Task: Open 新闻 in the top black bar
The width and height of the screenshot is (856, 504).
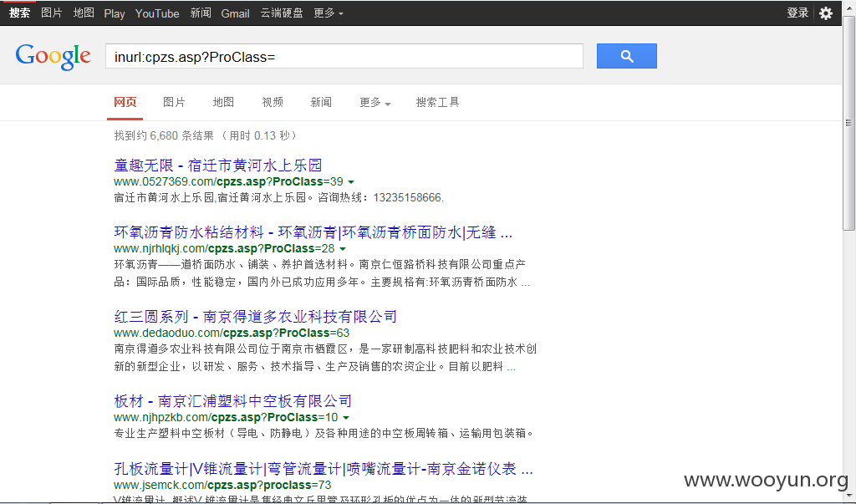Action: [x=201, y=13]
